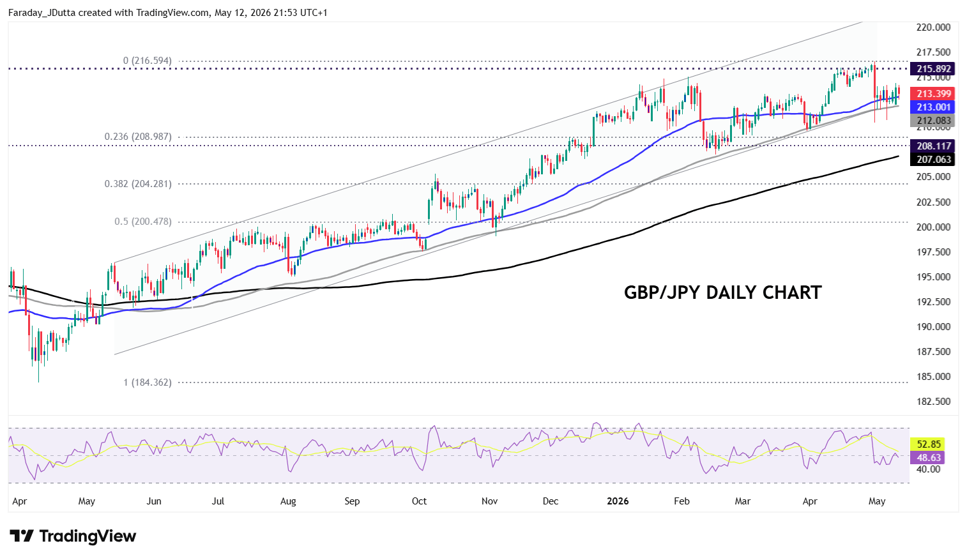Select the 200.000 price axis label
Viewport: 967px width, 560px height.
(934, 227)
